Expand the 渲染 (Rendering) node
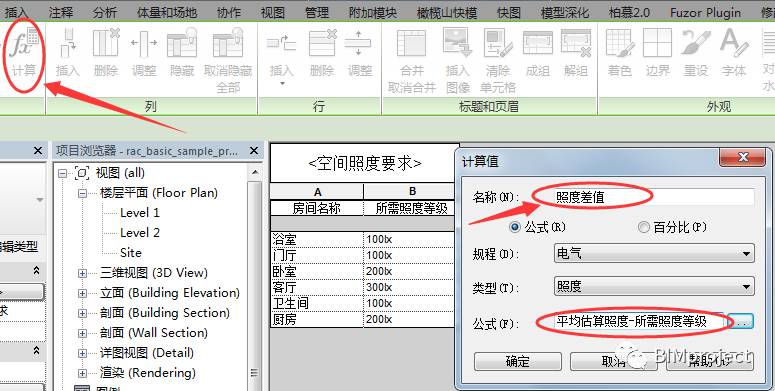The width and height of the screenshot is (775, 391). click(83, 373)
